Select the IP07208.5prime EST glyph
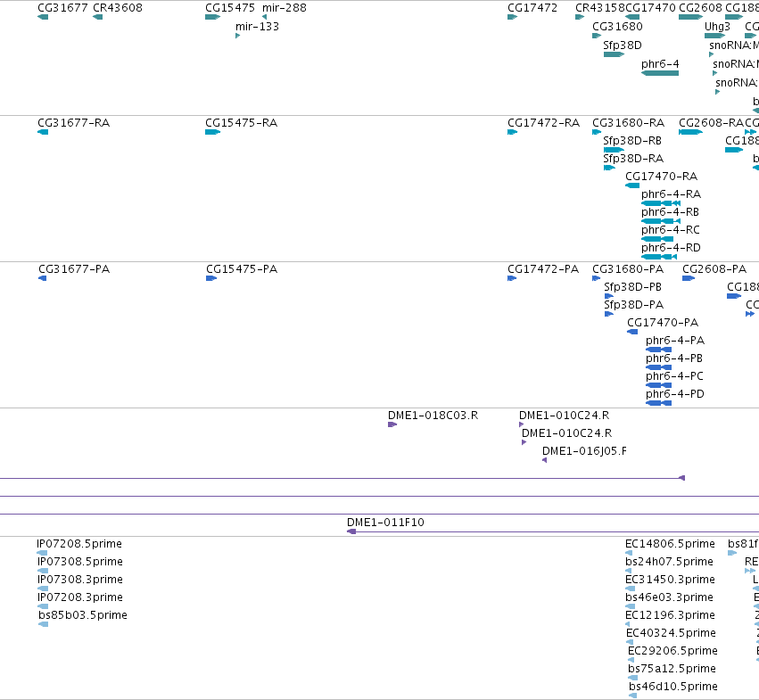Image resolution: width=759 pixels, height=700 pixels. (x=42, y=553)
